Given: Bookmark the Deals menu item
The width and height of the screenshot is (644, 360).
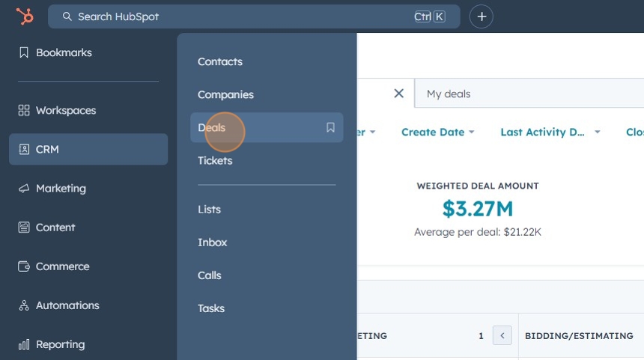Looking at the screenshot, I should pos(330,128).
